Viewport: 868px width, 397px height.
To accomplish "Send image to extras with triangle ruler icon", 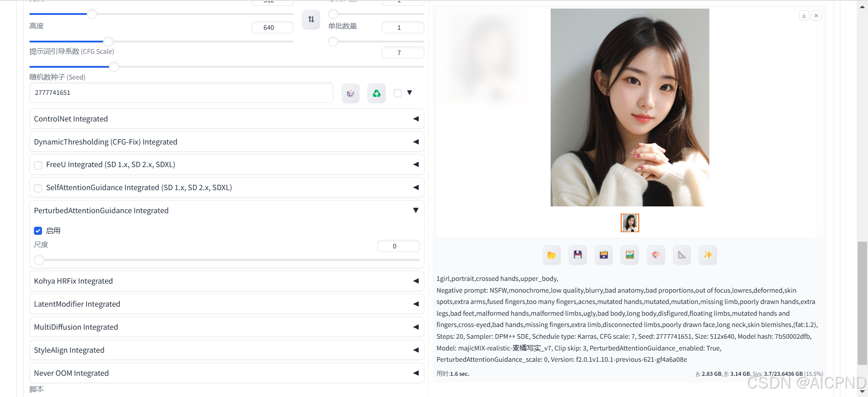I will point(682,255).
